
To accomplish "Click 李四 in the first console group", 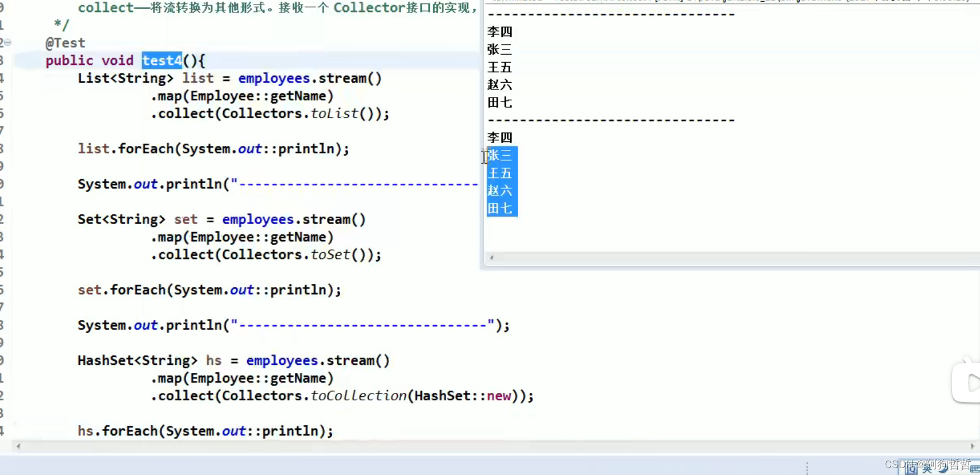I will click(x=500, y=32).
